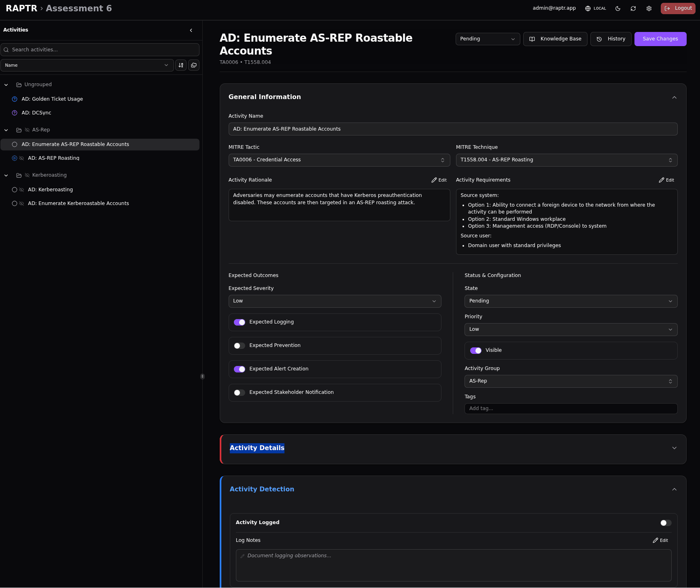Image resolution: width=700 pixels, height=588 pixels.
Task: Click the LOCAL globe indicator
Action: [x=596, y=8]
